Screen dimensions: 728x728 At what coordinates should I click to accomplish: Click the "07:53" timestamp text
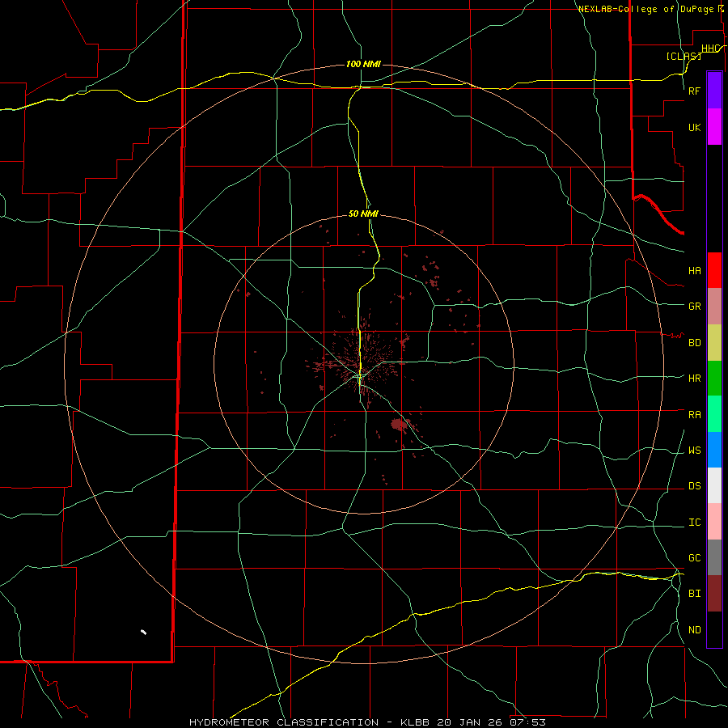point(527,722)
